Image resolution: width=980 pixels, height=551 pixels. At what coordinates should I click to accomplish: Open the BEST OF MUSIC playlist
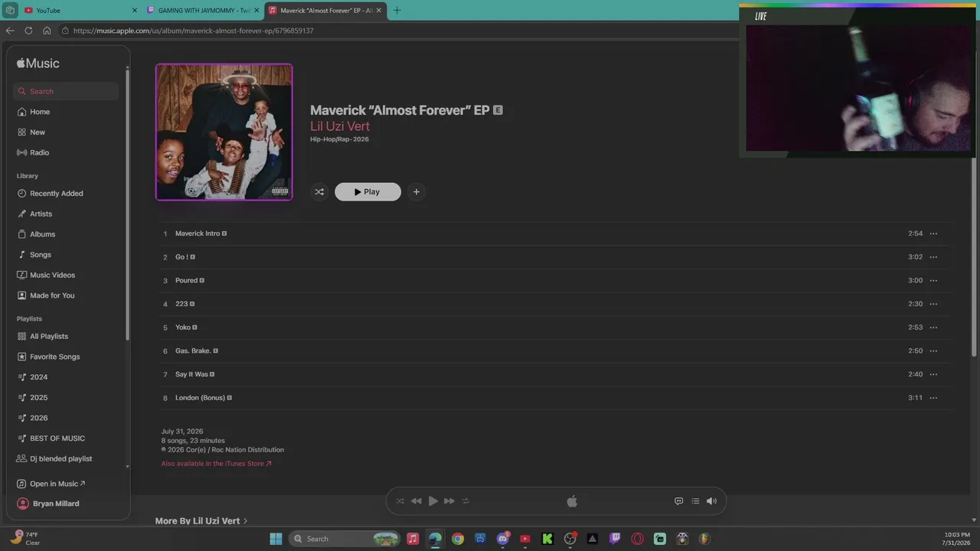point(57,439)
